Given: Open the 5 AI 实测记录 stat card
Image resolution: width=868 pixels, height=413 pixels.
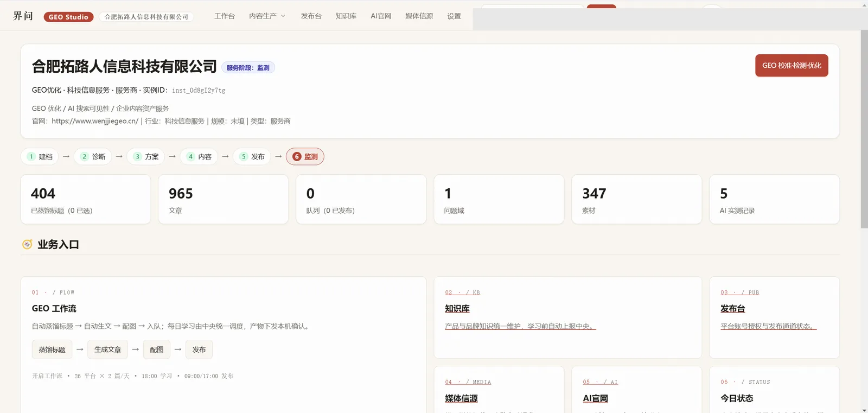Looking at the screenshot, I should click(x=775, y=199).
